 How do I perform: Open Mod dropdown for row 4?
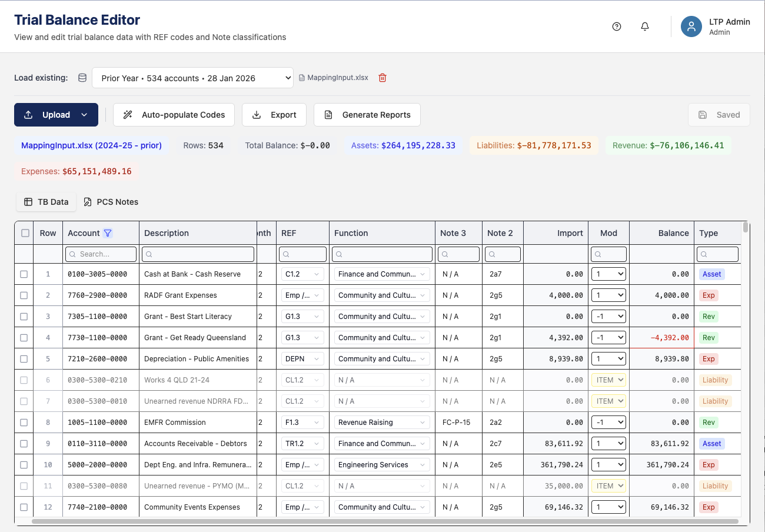tap(608, 338)
